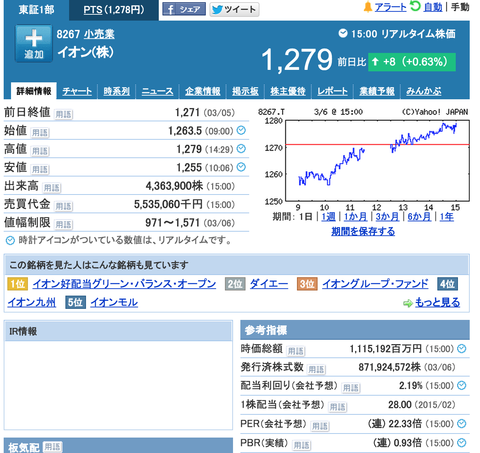Click the +8 (+0.63%) change badge
The width and height of the screenshot is (480, 453).
coord(412,62)
